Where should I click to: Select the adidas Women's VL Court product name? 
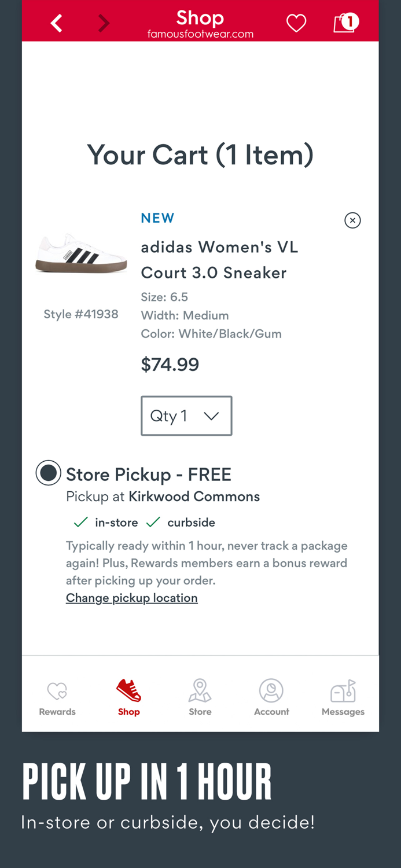pos(219,259)
